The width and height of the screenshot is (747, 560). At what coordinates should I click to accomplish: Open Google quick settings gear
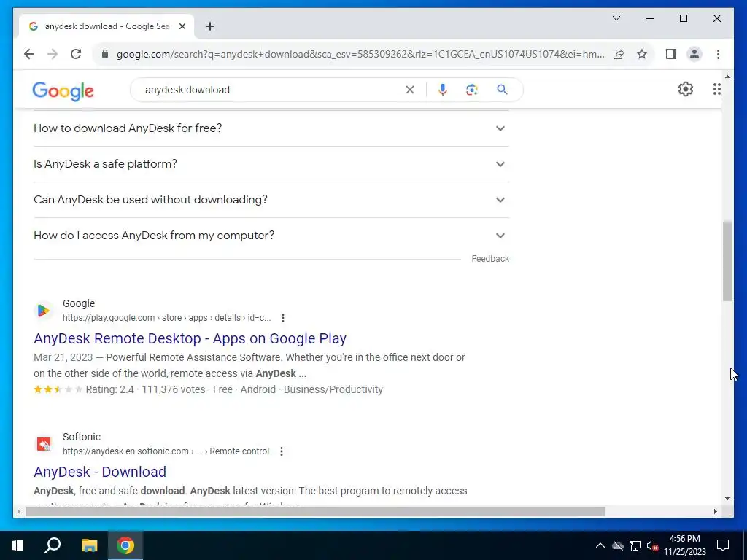coord(685,89)
